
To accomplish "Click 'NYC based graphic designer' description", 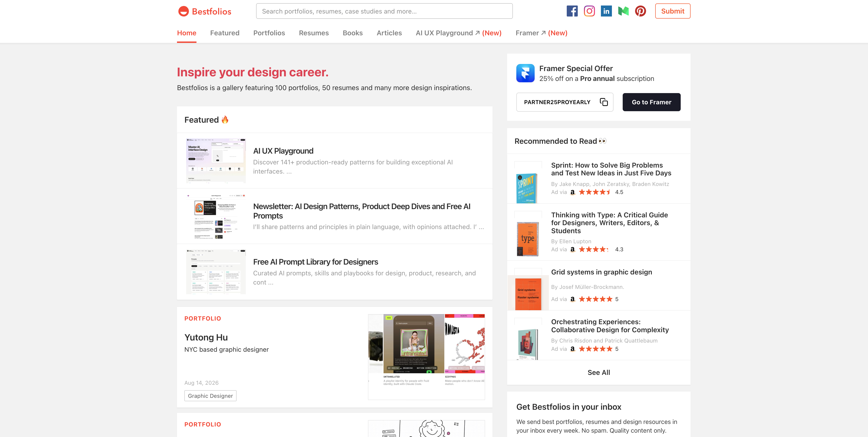I will [x=227, y=349].
